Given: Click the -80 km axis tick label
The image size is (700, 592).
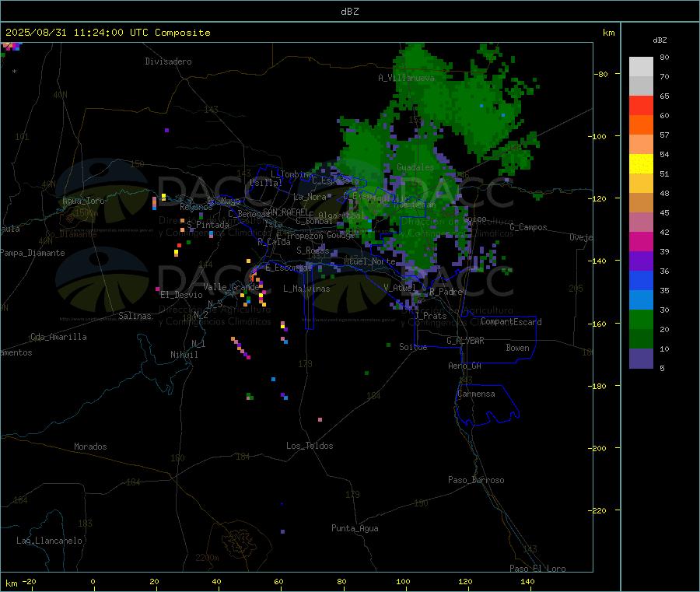Looking at the screenshot, I should click(x=600, y=74).
